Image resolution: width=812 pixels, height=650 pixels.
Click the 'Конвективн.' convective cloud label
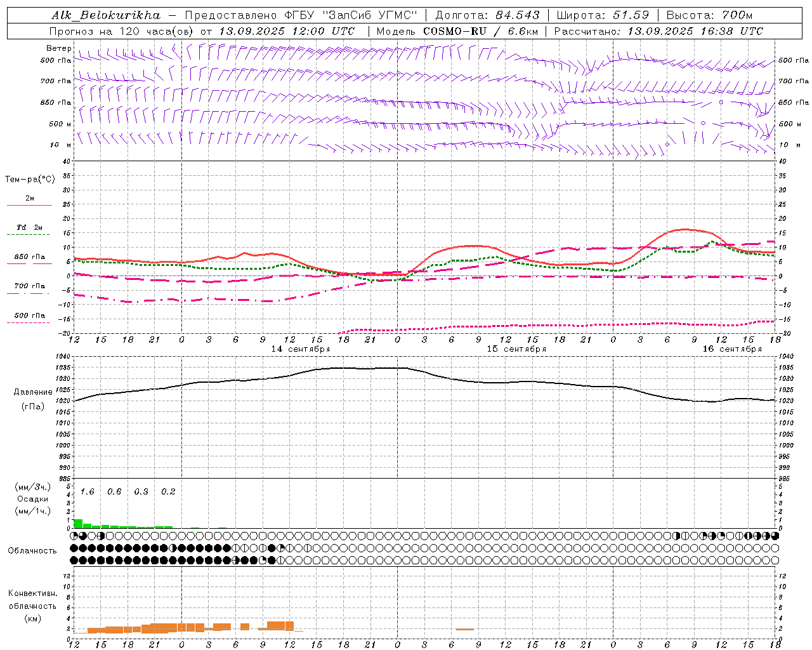(32, 594)
